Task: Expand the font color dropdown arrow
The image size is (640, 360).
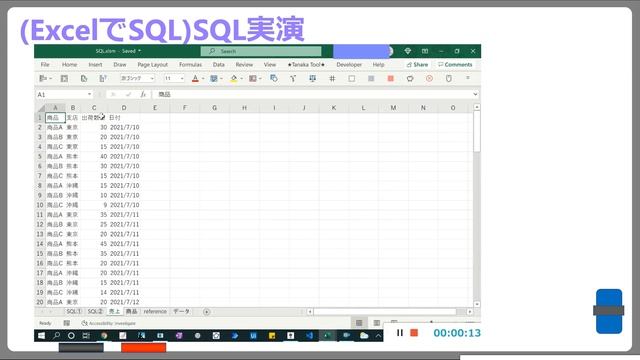Action: pos(203,78)
